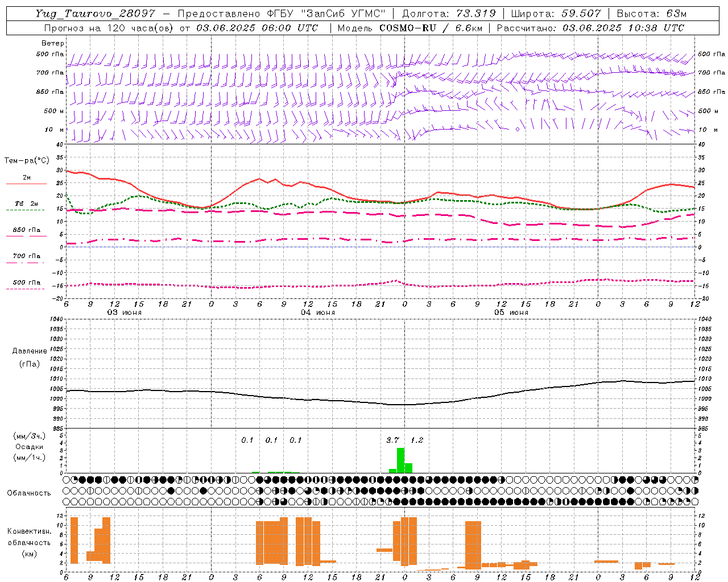This screenshot has width=728, height=582.
Task: Click the longitude value 'Долгота: 73.319'
Action: pyautogui.click(x=449, y=14)
